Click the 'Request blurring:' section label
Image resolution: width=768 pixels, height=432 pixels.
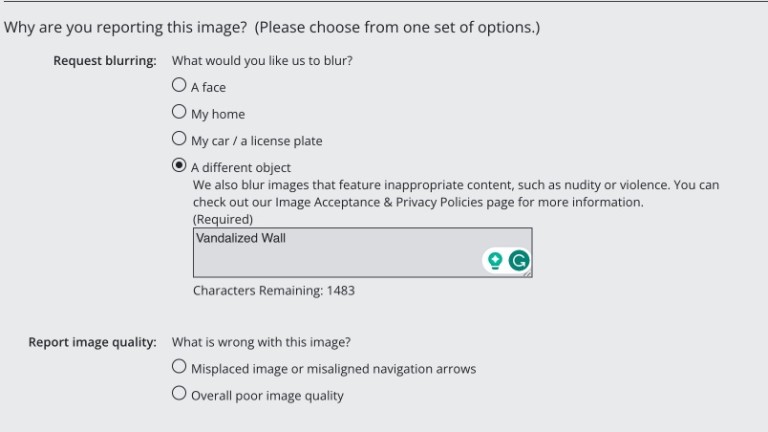click(105, 61)
